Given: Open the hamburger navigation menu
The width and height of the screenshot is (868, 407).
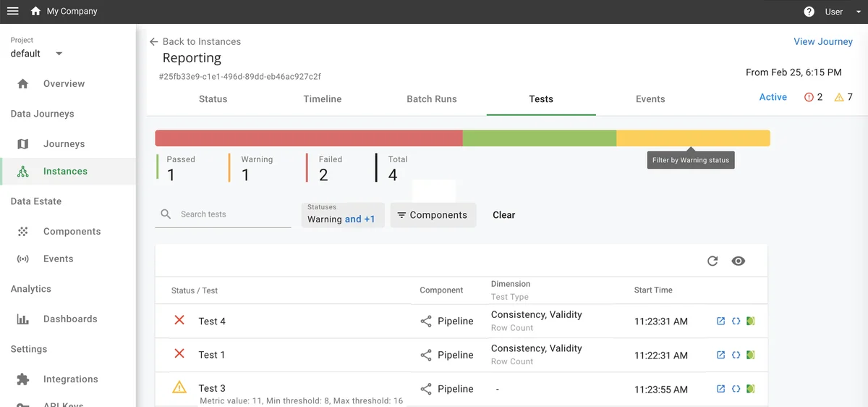Looking at the screenshot, I should click(12, 12).
